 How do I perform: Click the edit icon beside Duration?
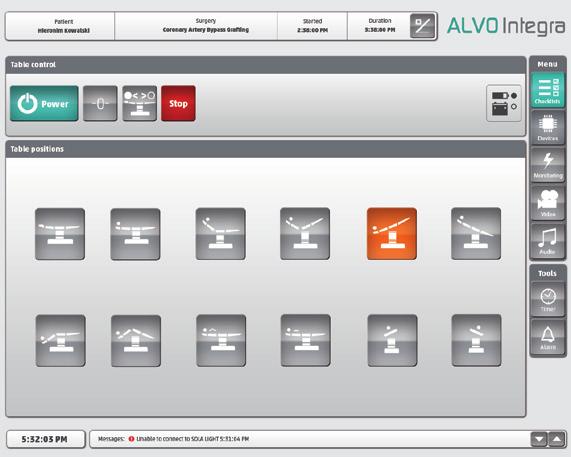coord(422,26)
